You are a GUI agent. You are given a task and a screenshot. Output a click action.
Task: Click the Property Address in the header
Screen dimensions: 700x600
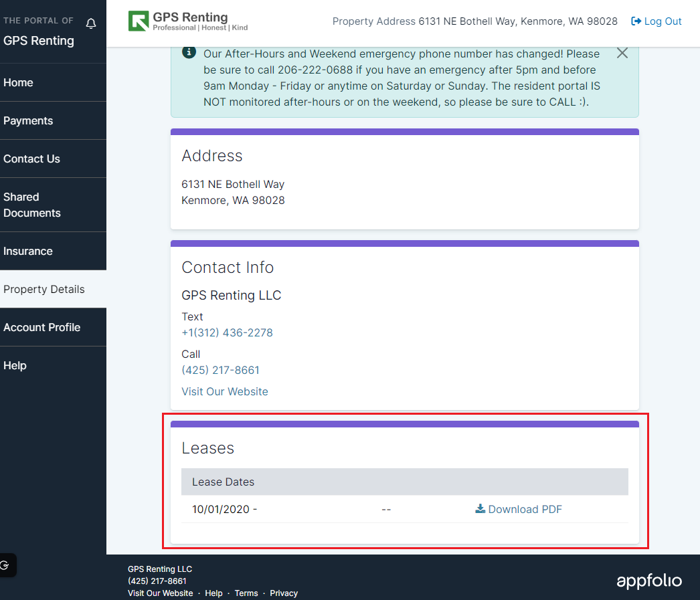(x=475, y=21)
